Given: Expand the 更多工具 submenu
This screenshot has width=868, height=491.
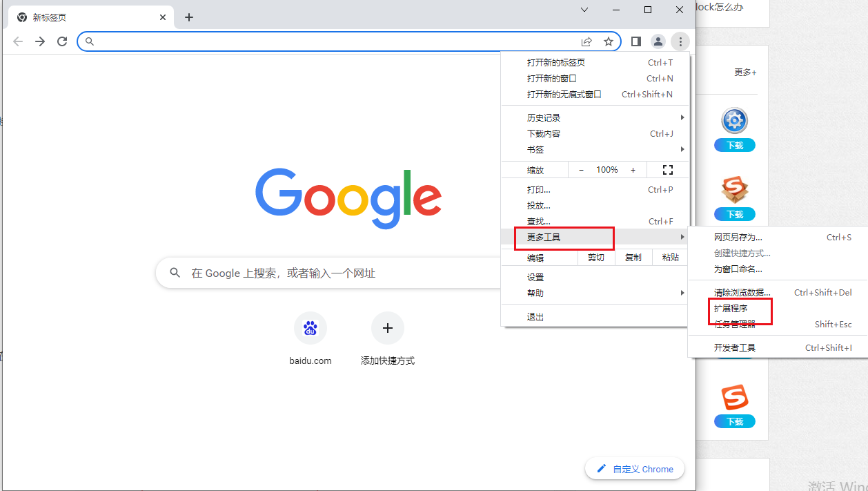Looking at the screenshot, I should (595, 237).
